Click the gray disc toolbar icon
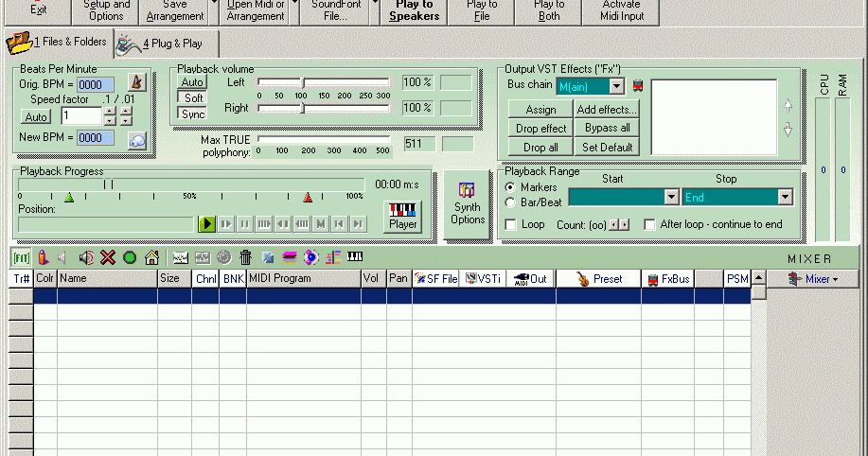The height and width of the screenshot is (456, 868). [223, 257]
